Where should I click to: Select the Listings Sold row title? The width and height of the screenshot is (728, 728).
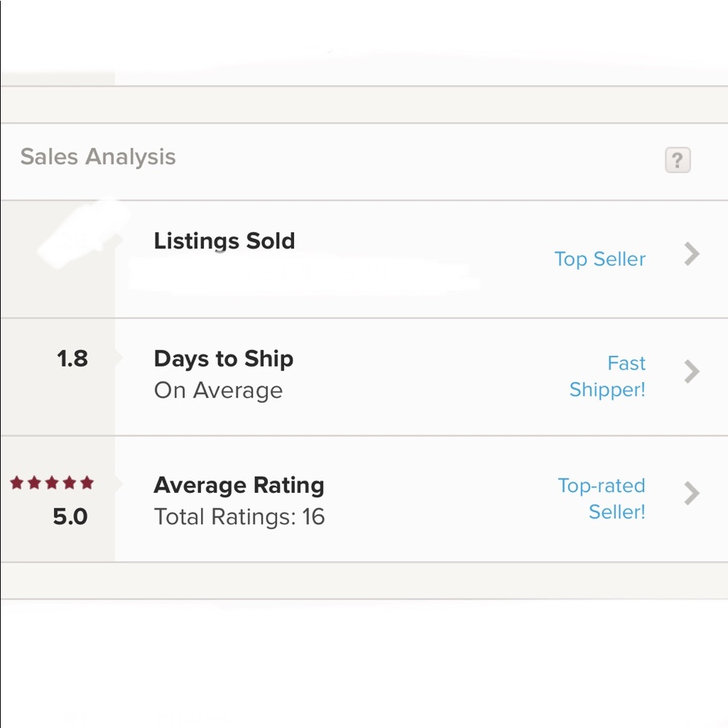[x=224, y=241]
